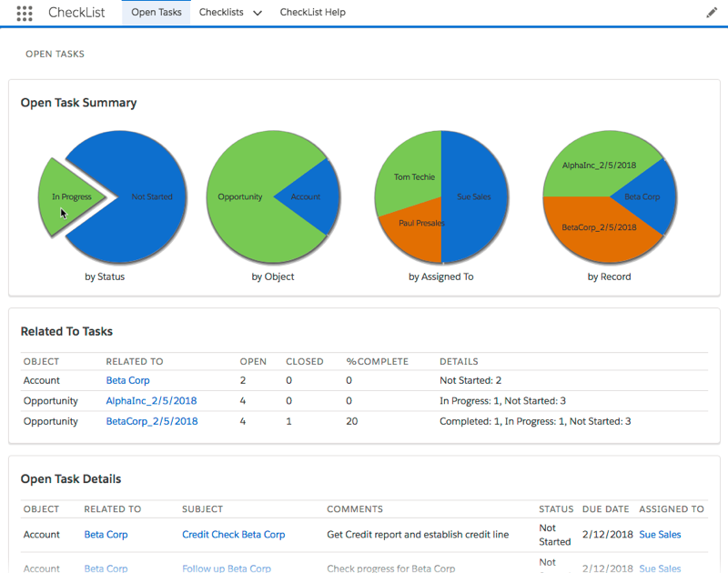Expand the Checklists tab dropdown chevron
Screen dimensions: 728x573
(x=258, y=14)
